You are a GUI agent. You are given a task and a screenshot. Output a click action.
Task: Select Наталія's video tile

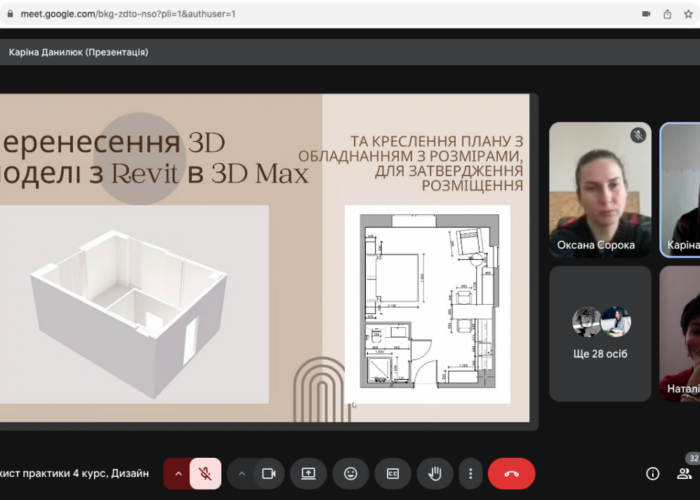click(x=680, y=332)
